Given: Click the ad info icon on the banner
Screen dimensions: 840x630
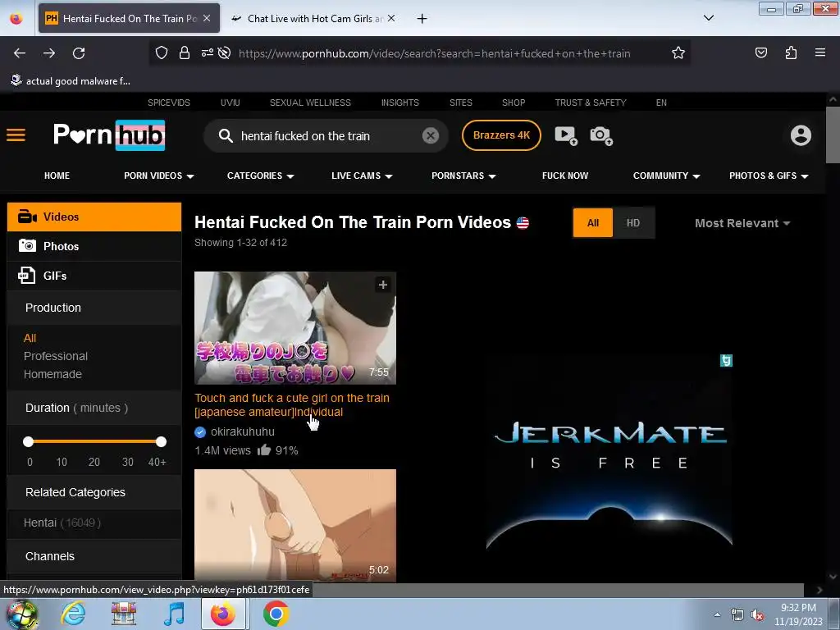Looking at the screenshot, I should pos(726,361).
